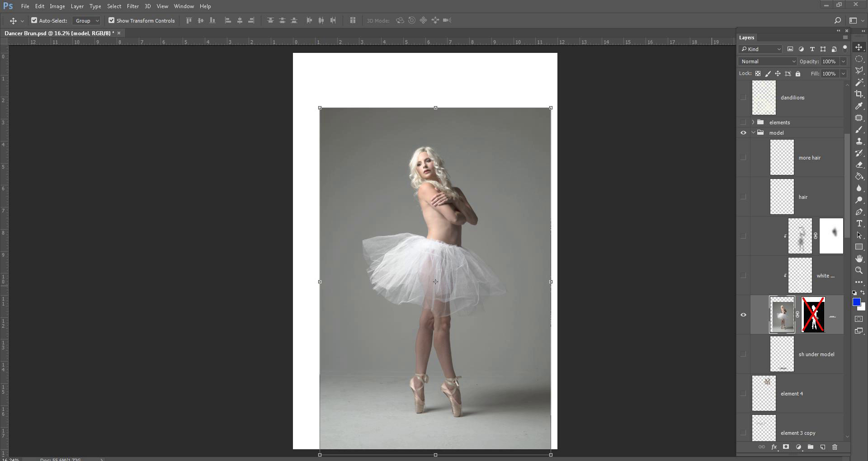This screenshot has height=461, width=868.
Task: Click the blue foreground color swatch
Action: click(x=856, y=302)
